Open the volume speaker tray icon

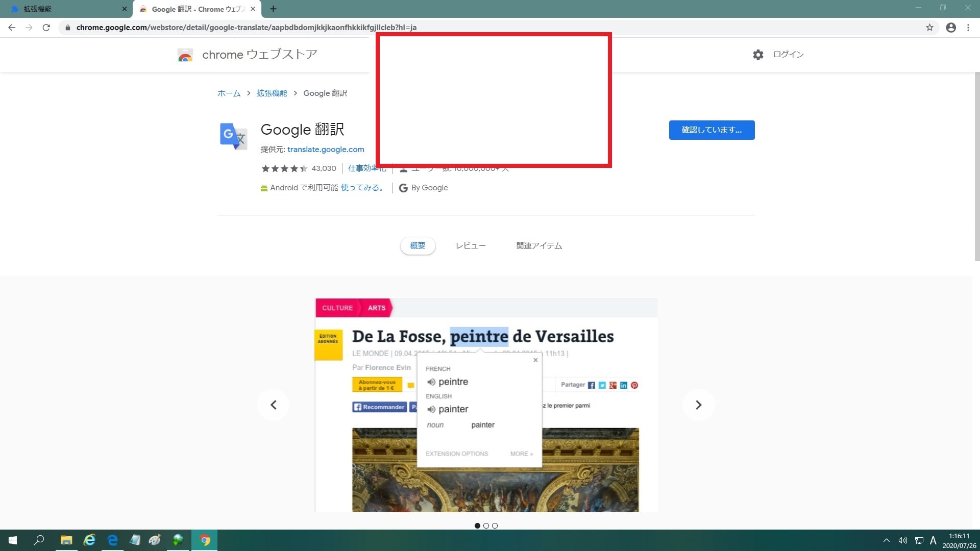pyautogui.click(x=902, y=540)
